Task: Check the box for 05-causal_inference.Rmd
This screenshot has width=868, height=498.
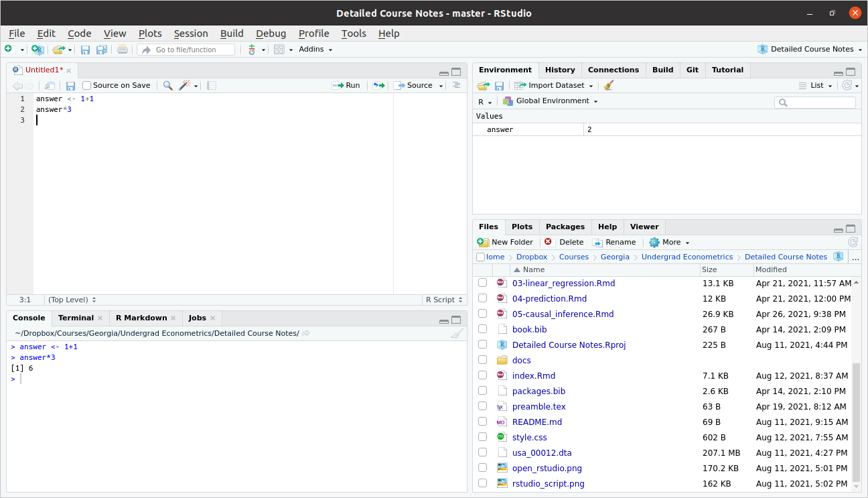Action: point(482,314)
